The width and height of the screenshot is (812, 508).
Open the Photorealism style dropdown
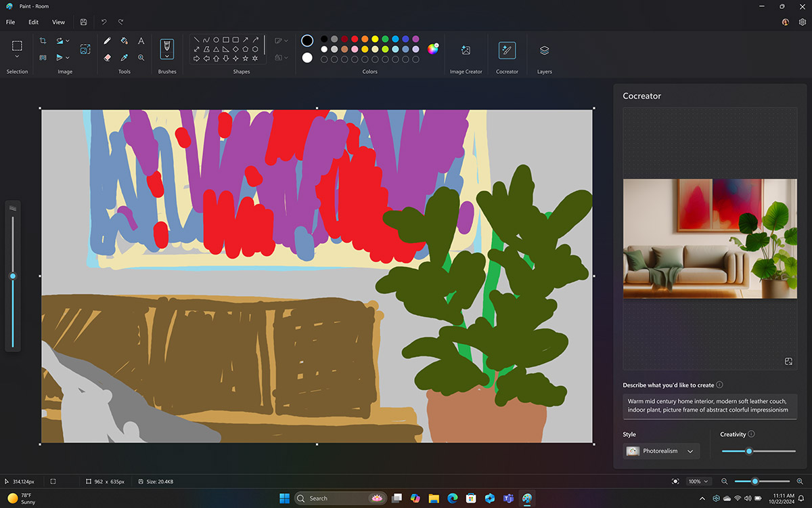pyautogui.click(x=660, y=450)
